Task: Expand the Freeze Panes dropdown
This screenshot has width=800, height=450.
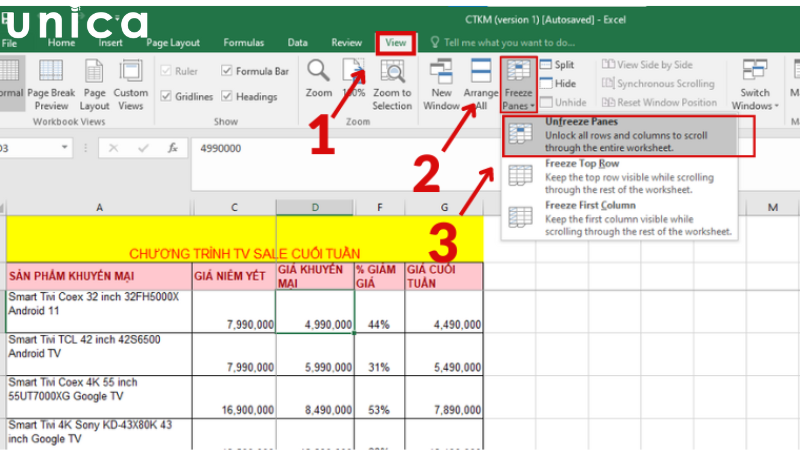Action: (518, 84)
